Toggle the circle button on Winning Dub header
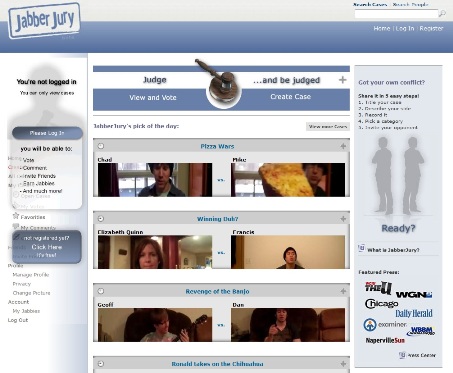 point(101,219)
